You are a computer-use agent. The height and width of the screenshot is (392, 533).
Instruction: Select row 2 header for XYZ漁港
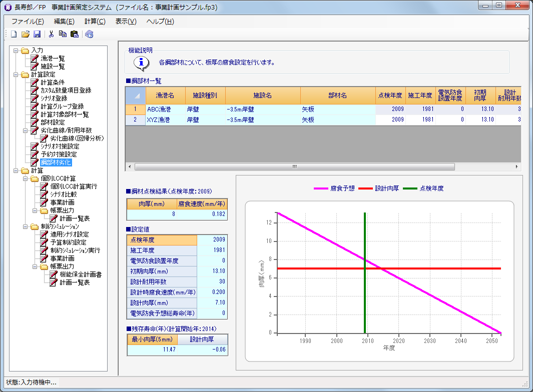[x=135, y=119]
